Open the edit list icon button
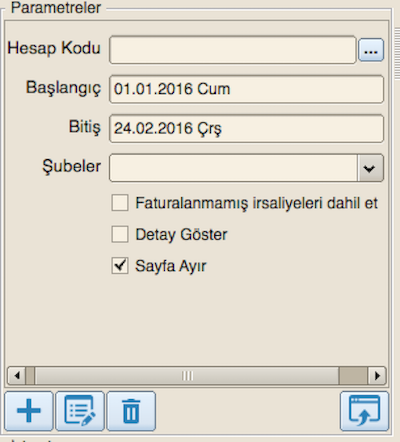Viewport: 400px width, 442px height. (80, 411)
